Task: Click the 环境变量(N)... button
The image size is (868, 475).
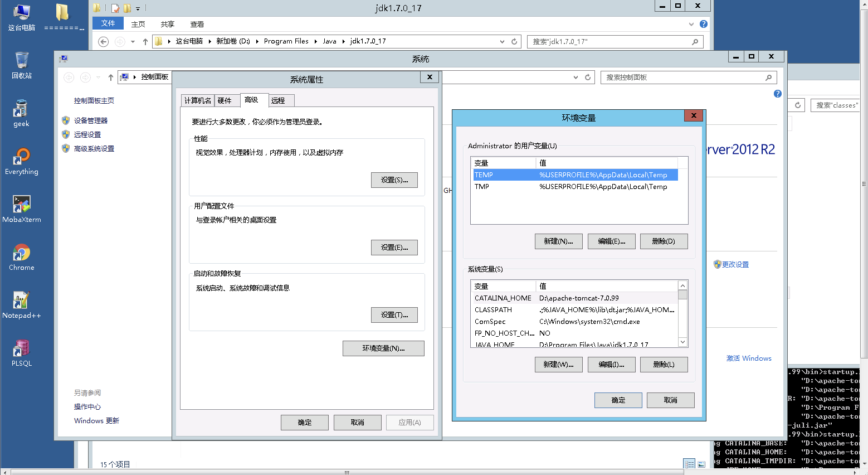Action: 383,348
